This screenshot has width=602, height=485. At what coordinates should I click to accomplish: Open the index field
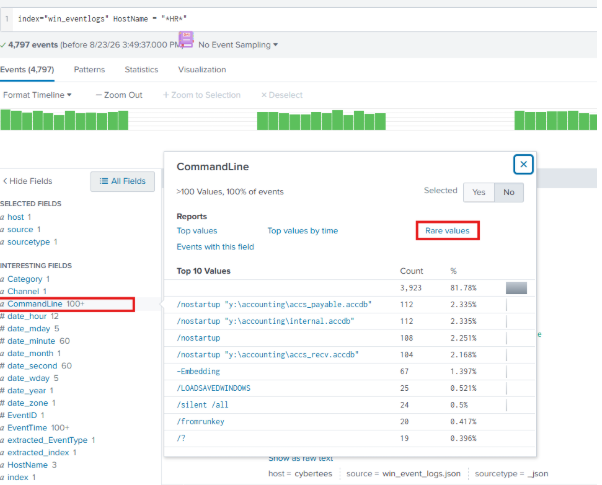pos(18,477)
